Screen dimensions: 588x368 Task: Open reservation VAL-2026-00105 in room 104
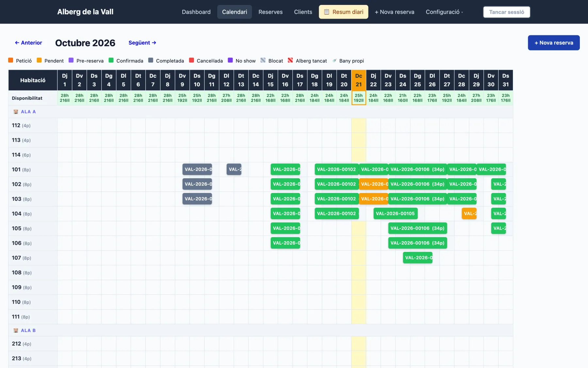pyautogui.click(x=395, y=214)
